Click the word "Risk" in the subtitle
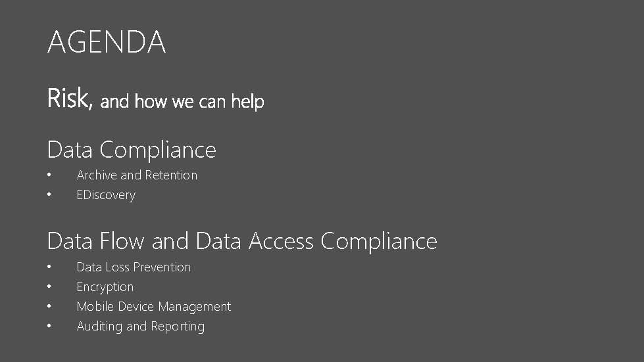 pyautogui.click(x=68, y=99)
